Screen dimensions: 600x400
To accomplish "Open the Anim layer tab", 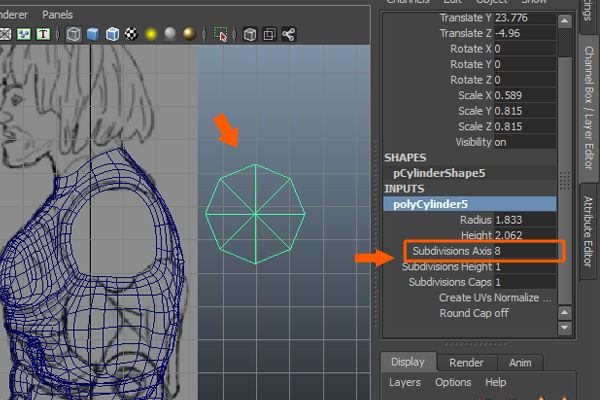I will coord(520,362).
